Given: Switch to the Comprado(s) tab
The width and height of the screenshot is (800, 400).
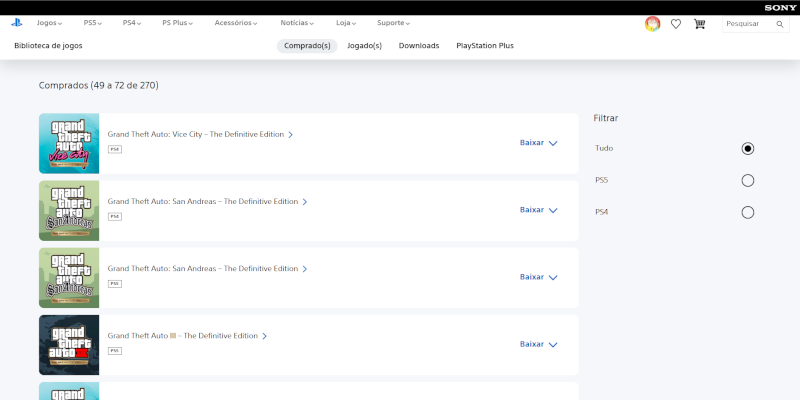Looking at the screenshot, I should [307, 46].
